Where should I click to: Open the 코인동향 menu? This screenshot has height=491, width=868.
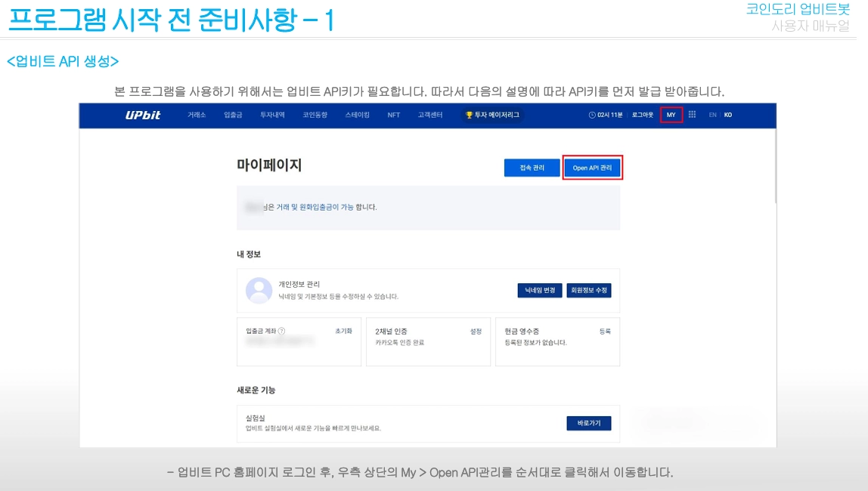pyautogui.click(x=315, y=115)
